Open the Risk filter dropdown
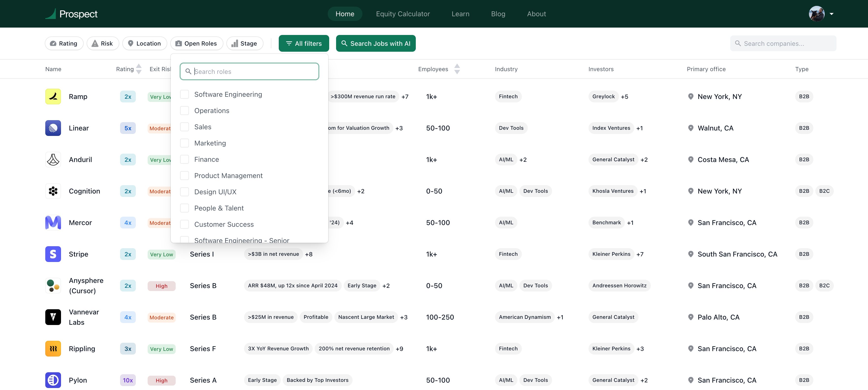The width and height of the screenshot is (868, 390). coord(103,44)
